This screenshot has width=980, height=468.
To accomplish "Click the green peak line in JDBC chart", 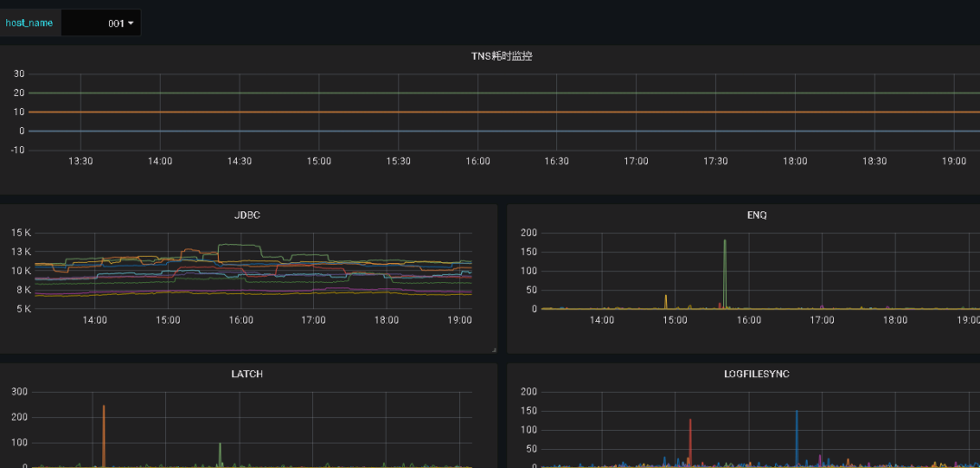I will [x=238, y=246].
